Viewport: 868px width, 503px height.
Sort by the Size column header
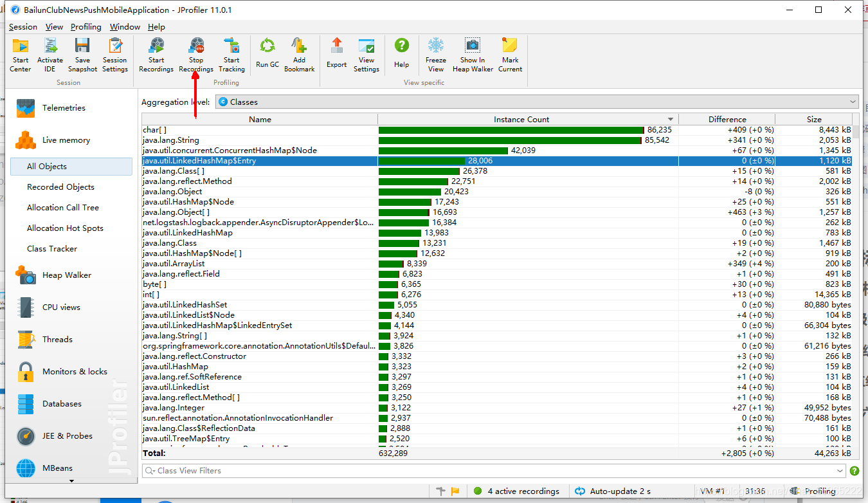[x=814, y=119]
